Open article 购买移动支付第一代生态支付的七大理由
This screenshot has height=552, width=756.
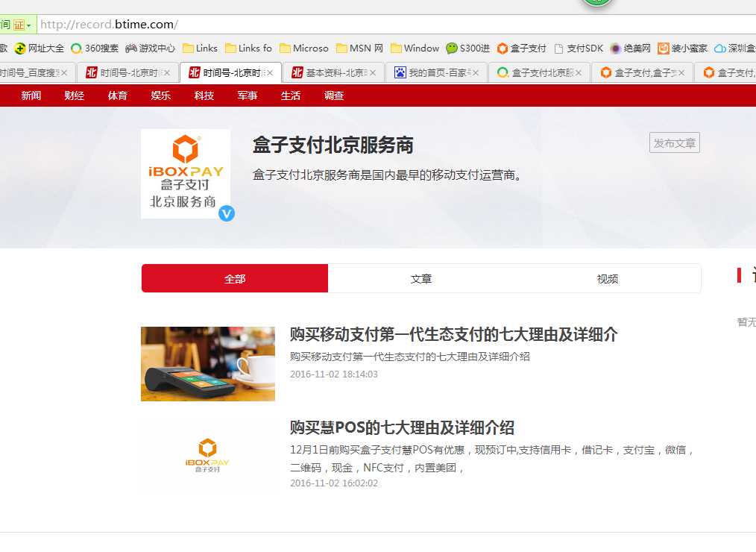coord(454,334)
